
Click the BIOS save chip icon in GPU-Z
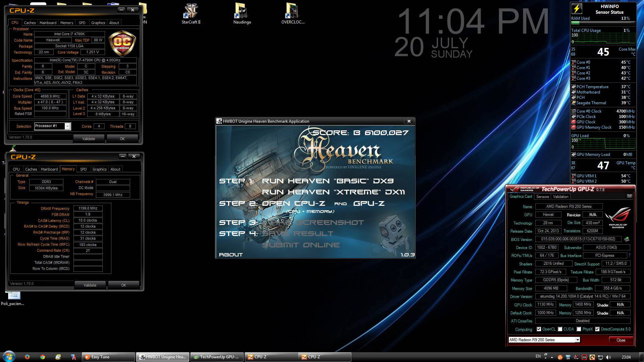pos(626,239)
